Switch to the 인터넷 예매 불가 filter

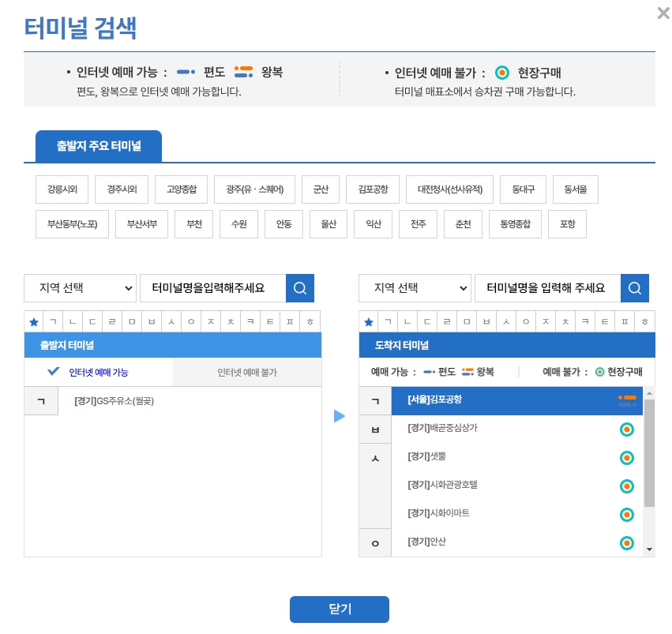tap(248, 371)
